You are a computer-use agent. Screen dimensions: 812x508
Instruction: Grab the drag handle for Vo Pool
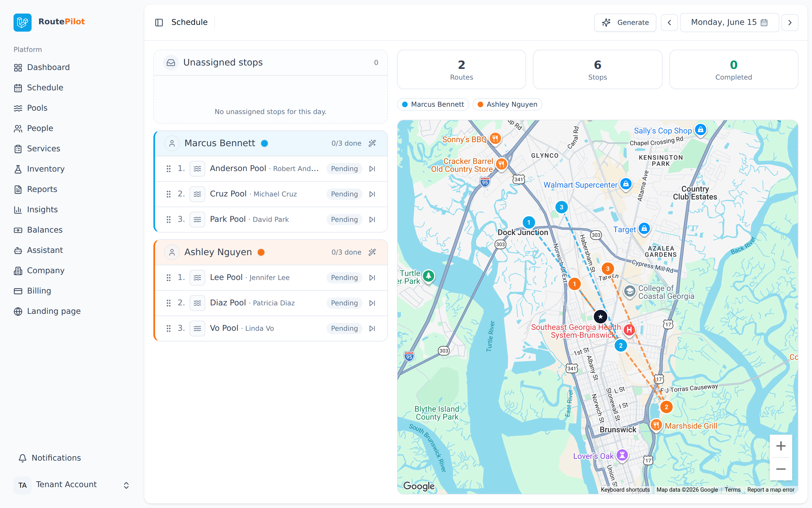click(x=168, y=328)
